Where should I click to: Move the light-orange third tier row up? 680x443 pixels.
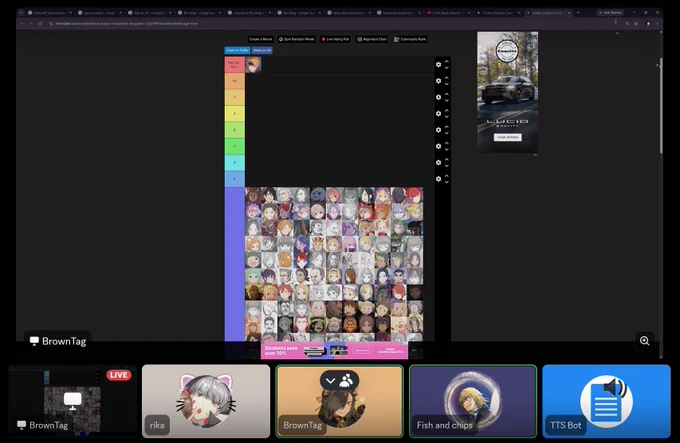pyautogui.click(x=447, y=94)
